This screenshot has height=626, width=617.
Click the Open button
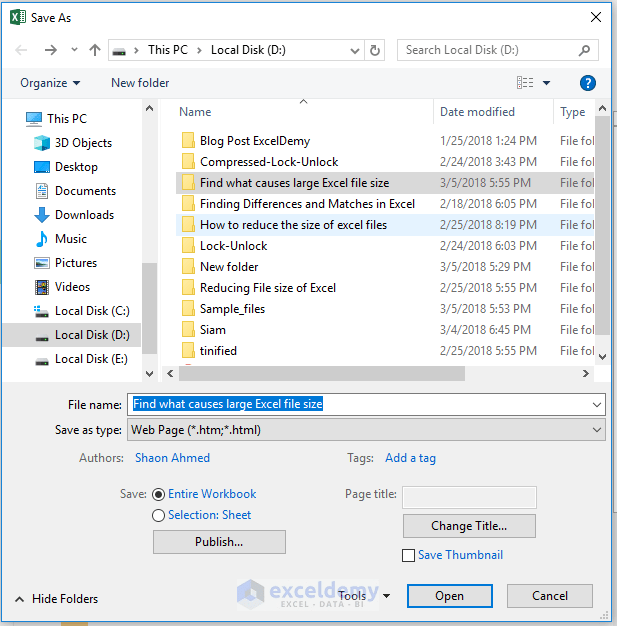point(450,596)
